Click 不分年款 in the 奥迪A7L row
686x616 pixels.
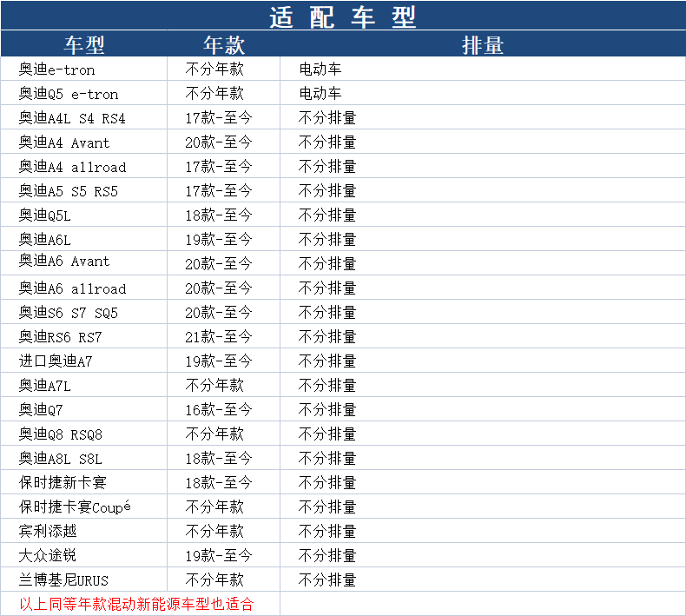point(214,386)
